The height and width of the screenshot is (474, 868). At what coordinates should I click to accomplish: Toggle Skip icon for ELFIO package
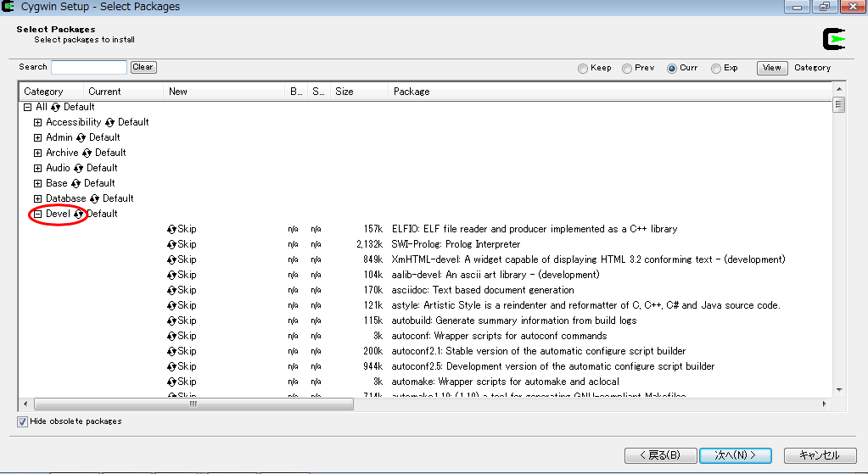(171, 229)
